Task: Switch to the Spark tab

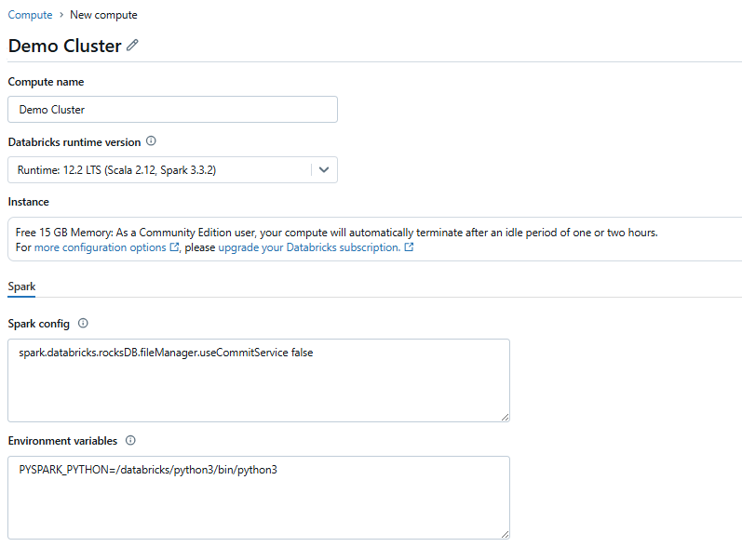Action: pyautogui.click(x=21, y=287)
